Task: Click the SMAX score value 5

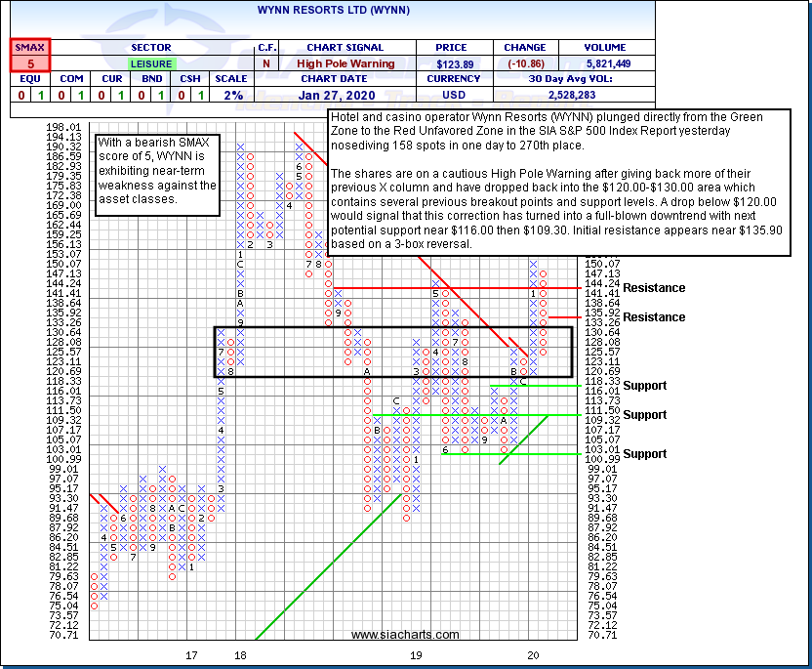Action: (x=30, y=63)
